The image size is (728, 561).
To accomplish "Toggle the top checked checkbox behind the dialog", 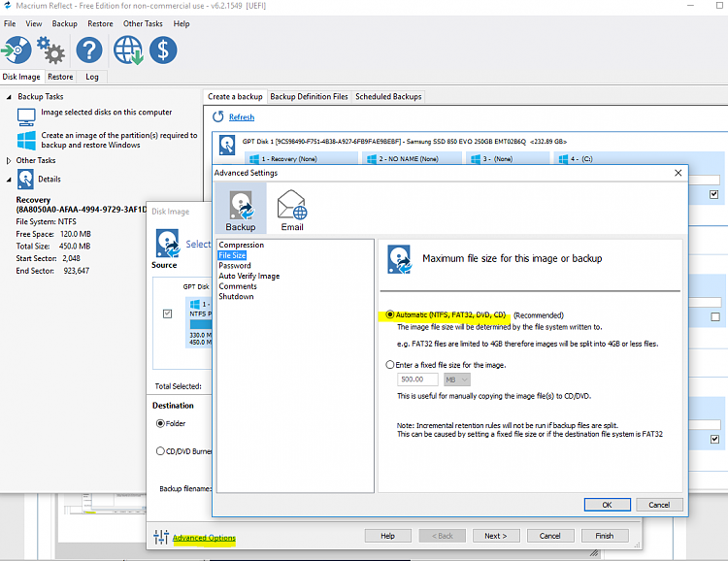I will coord(714,194).
